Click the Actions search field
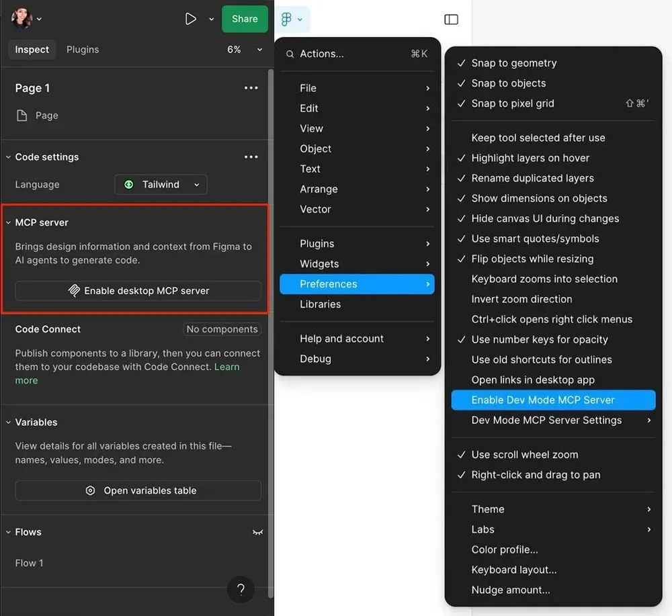Image resolution: width=672 pixels, height=616 pixels. (x=357, y=54)
